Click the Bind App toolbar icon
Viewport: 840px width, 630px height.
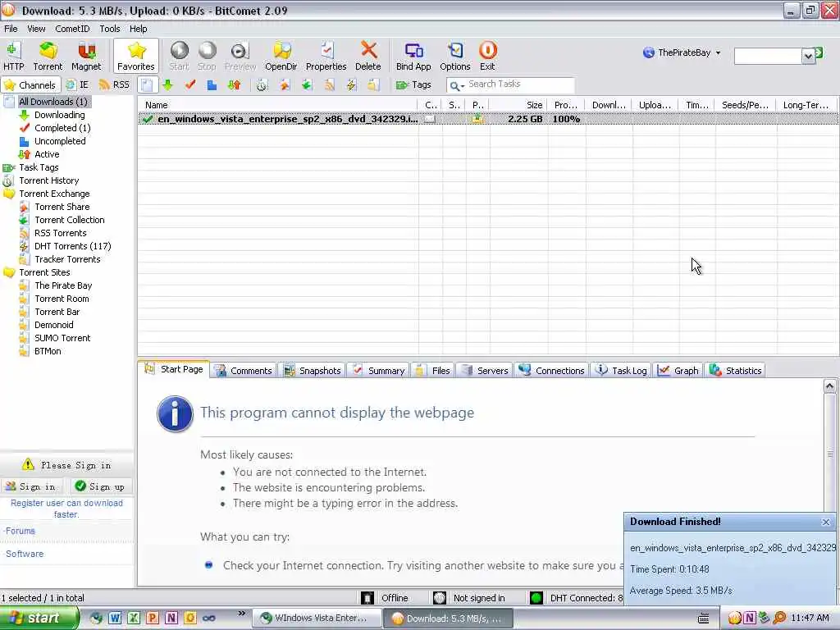[413, 57]
